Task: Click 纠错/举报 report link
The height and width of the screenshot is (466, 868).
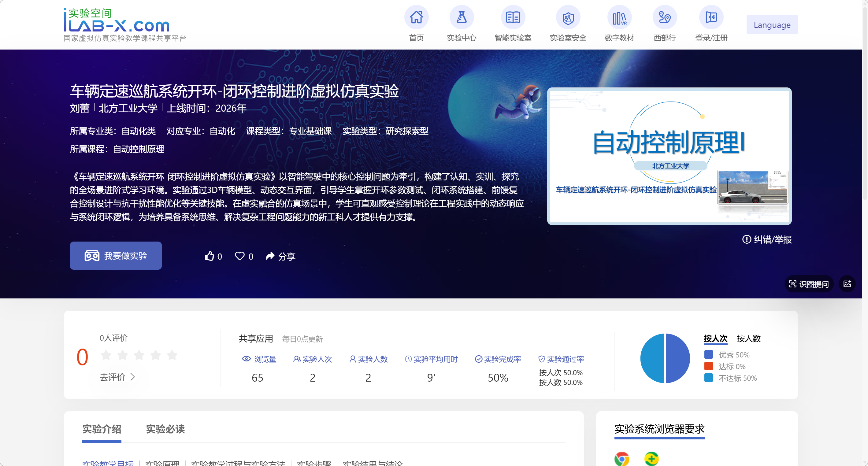Action: click(x=766, y=239)
